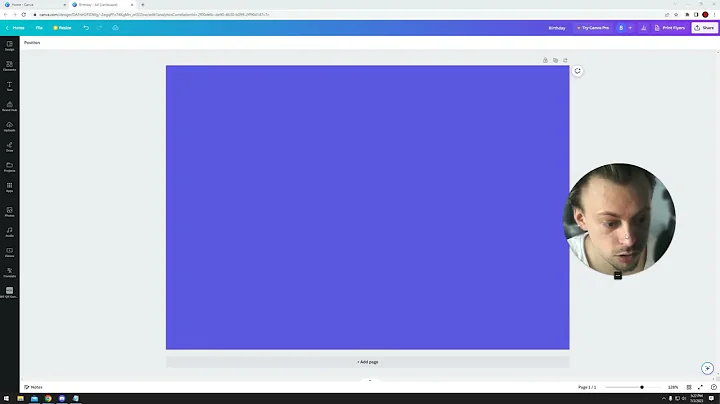Open the Windows Start menu
The image size is (720, 404).
[x=6, y=398]
